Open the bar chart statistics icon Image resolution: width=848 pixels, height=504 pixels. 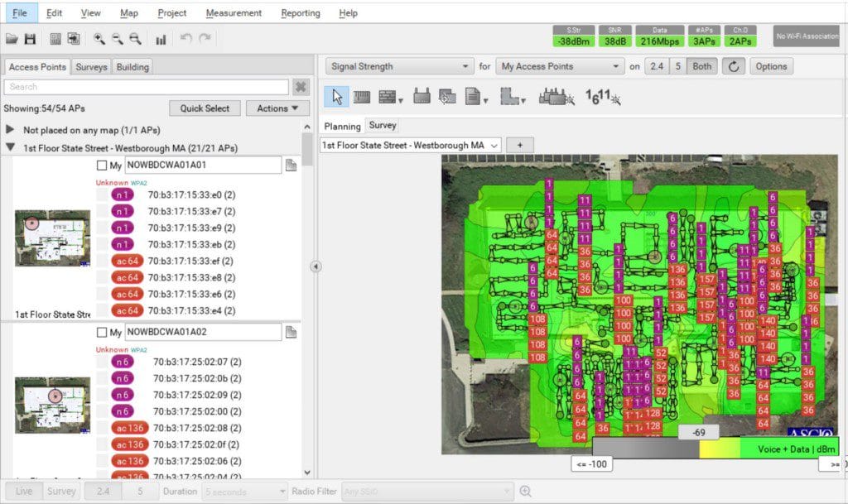(x=161, y=40)
